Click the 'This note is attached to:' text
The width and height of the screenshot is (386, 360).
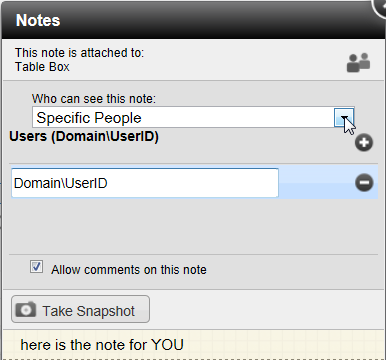[79, 53]
